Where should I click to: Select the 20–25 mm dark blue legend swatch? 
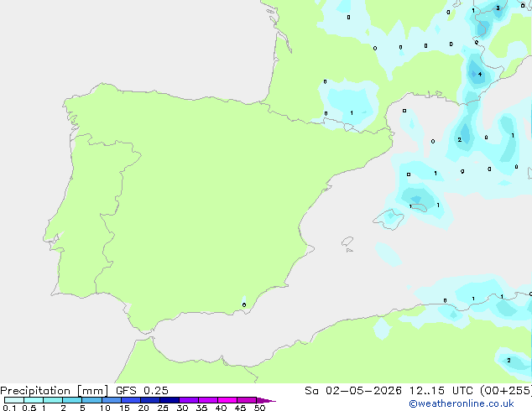pyautogui.click(x=149, y=400)
